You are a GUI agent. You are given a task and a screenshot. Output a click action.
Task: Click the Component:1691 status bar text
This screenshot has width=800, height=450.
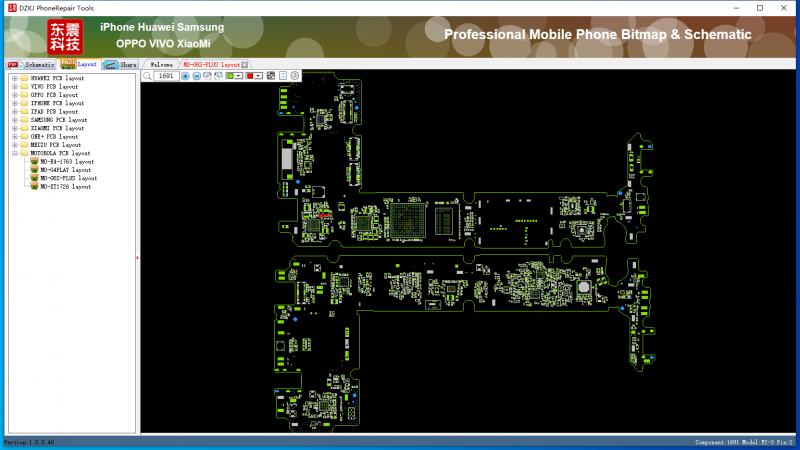(717, 442)
